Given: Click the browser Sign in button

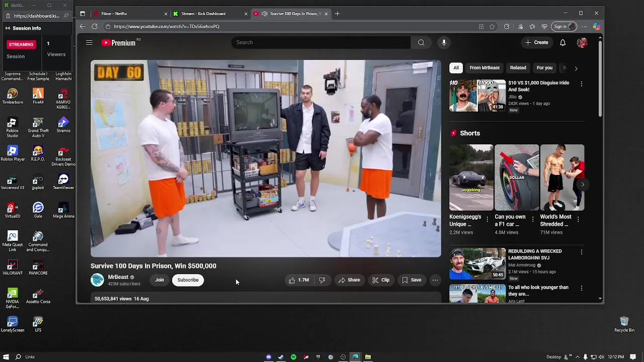Looking at the screenshot, I should 563,27.
